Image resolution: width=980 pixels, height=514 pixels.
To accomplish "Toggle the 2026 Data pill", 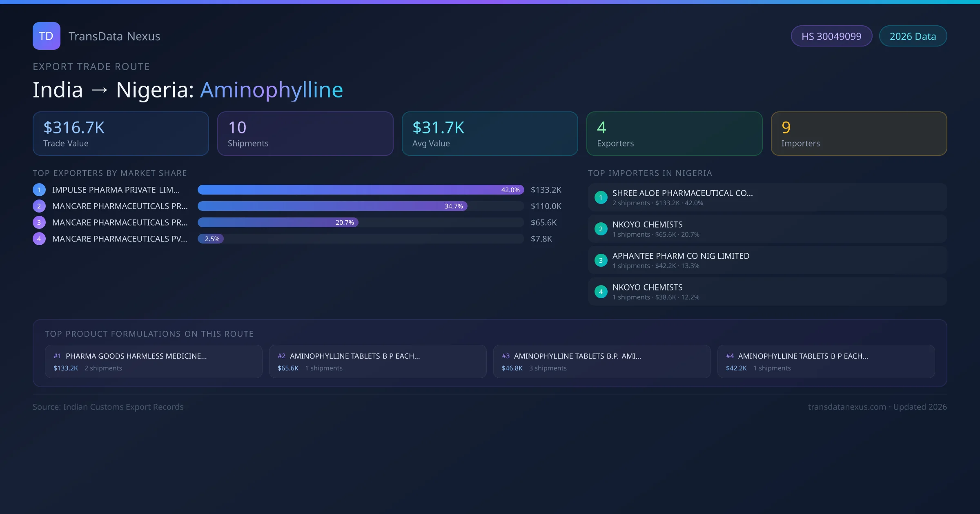I will click(913, 36).
